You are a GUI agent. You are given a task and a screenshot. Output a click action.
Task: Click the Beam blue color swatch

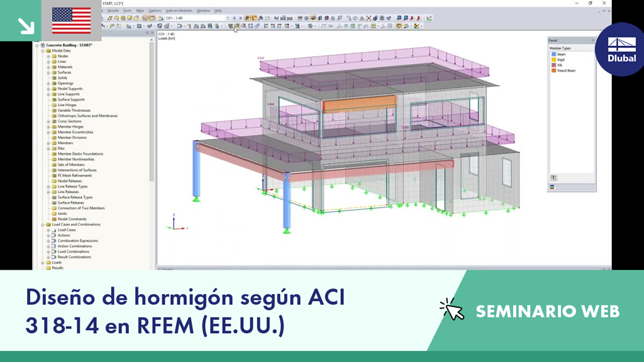pos(553,54)
